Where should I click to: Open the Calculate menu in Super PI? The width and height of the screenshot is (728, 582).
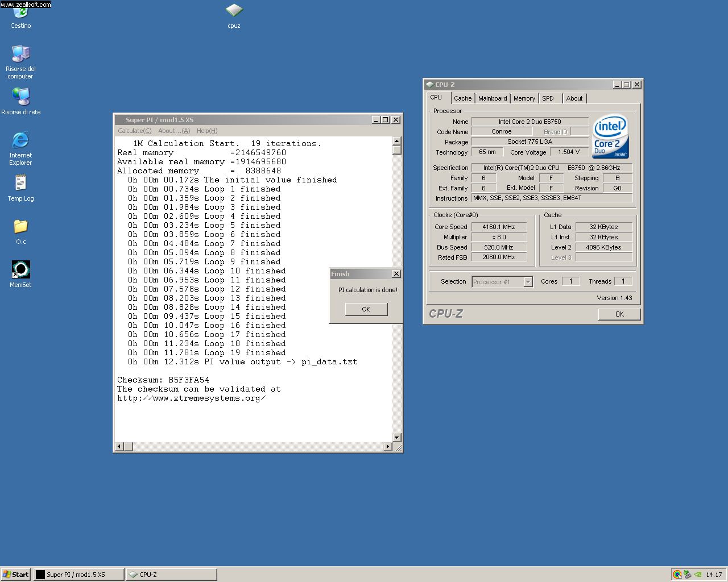click(135, 131)
